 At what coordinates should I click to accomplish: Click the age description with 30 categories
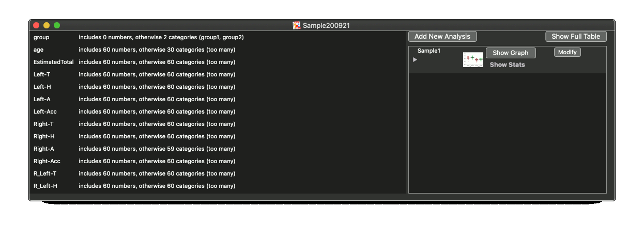point(157,50)
